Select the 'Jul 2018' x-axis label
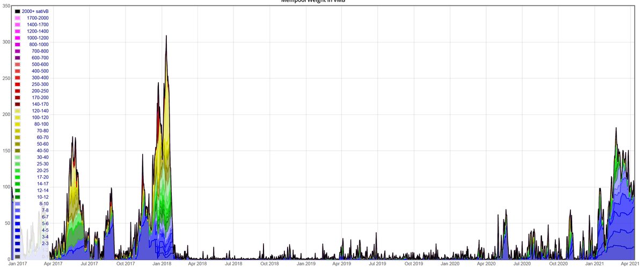644x268 pixels. pyautogui.click(x=233, y=264)
